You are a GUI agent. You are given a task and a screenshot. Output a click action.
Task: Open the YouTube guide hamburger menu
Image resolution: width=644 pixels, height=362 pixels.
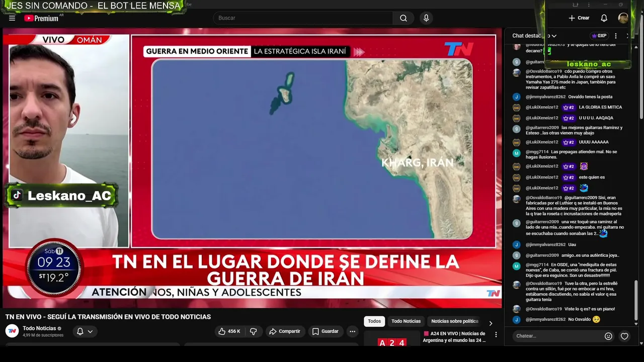tap(12, 18)
